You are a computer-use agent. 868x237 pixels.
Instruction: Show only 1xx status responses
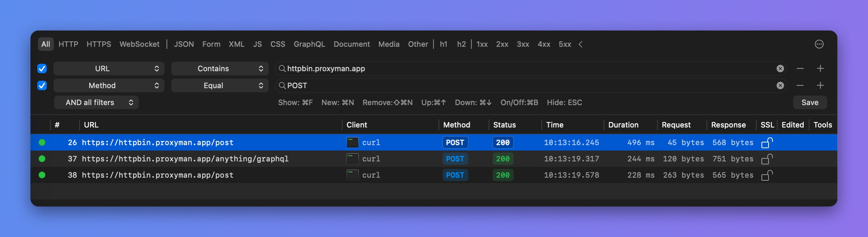pyautogui.click(x=482, y=44)
